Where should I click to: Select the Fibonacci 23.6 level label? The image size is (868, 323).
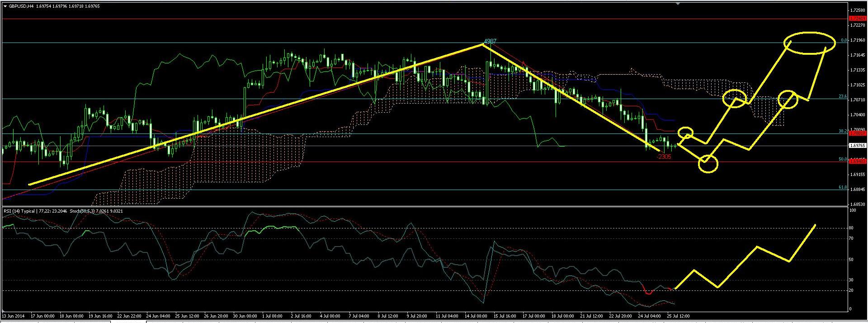pyautogui.click(x=843, y=96)
